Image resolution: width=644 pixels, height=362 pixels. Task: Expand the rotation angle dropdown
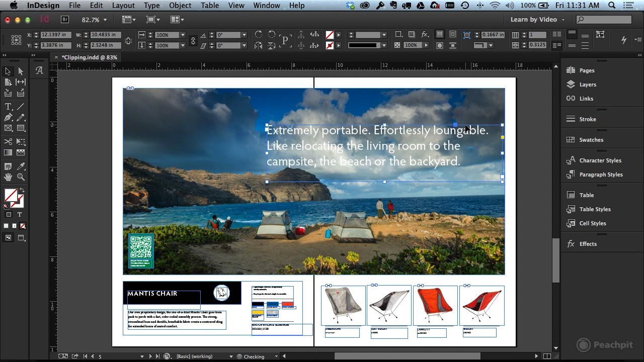pos(244,35)
